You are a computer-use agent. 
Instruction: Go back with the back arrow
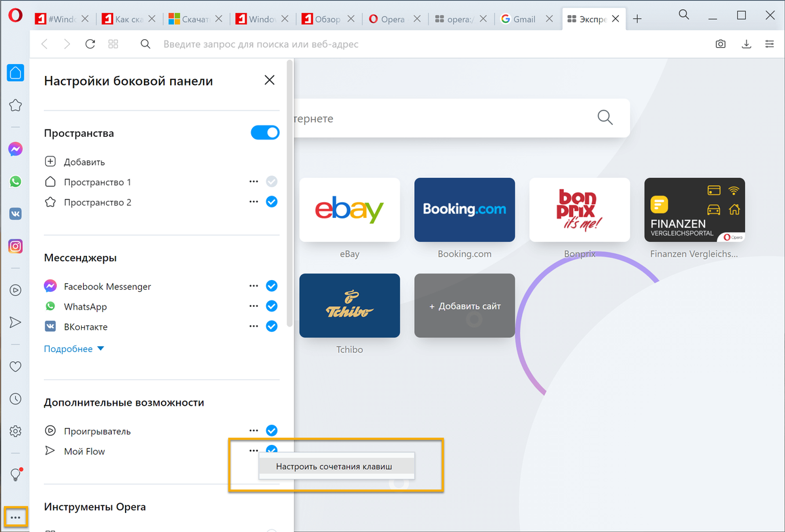[x=44, y=44]
